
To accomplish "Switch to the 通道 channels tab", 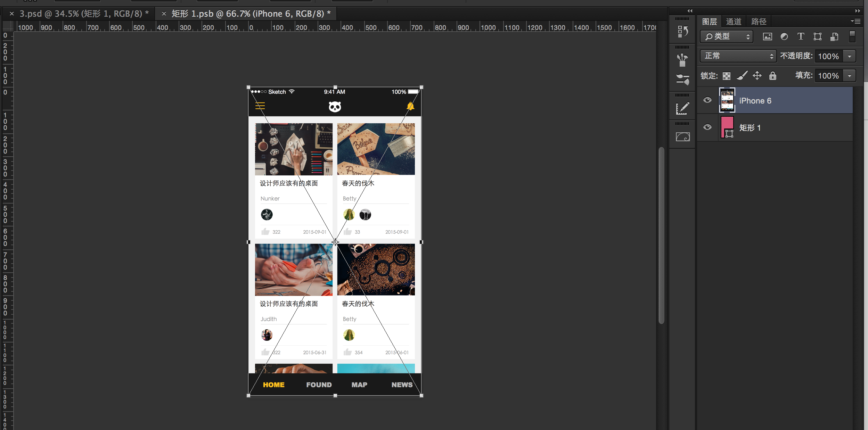I will (x=733, y=22).
